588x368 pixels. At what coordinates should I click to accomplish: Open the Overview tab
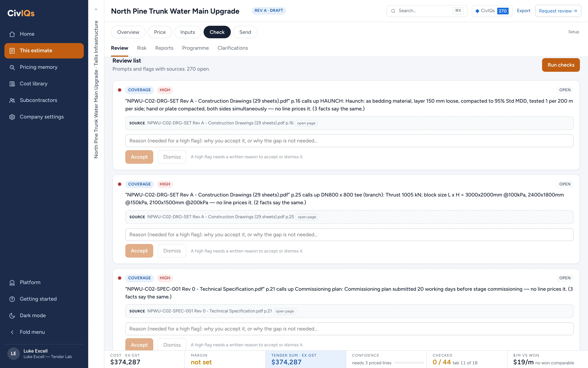[128, 32]
